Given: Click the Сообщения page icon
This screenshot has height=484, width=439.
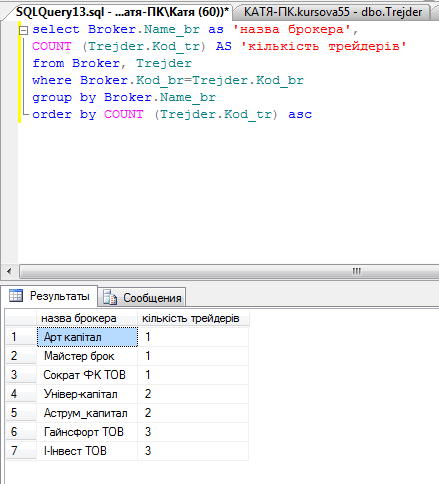Looking at the screenshot, I should coord(110,297).
